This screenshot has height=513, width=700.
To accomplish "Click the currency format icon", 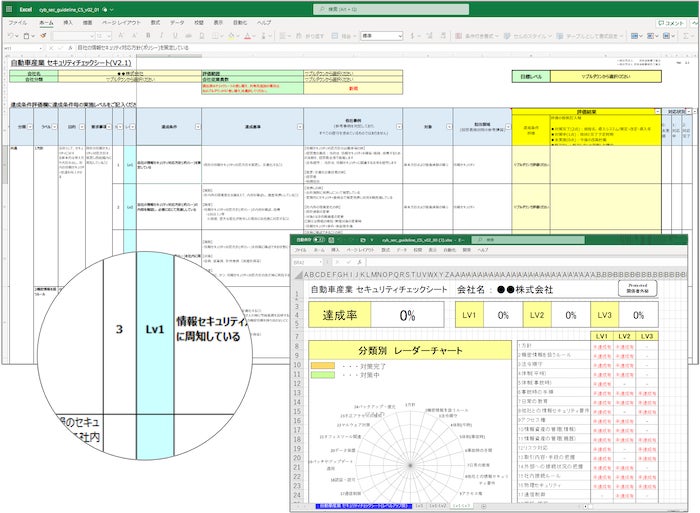I will click(412, 36).
